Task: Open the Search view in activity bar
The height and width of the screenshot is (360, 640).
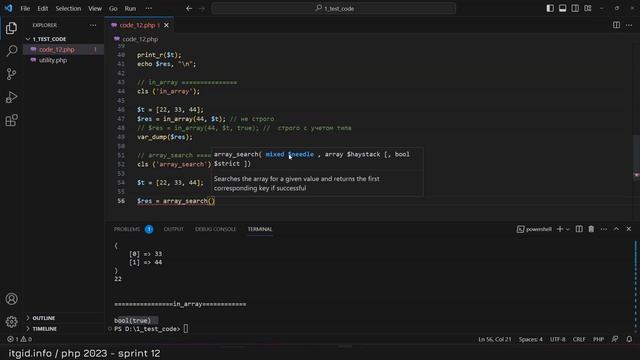Action: point(11,51)
